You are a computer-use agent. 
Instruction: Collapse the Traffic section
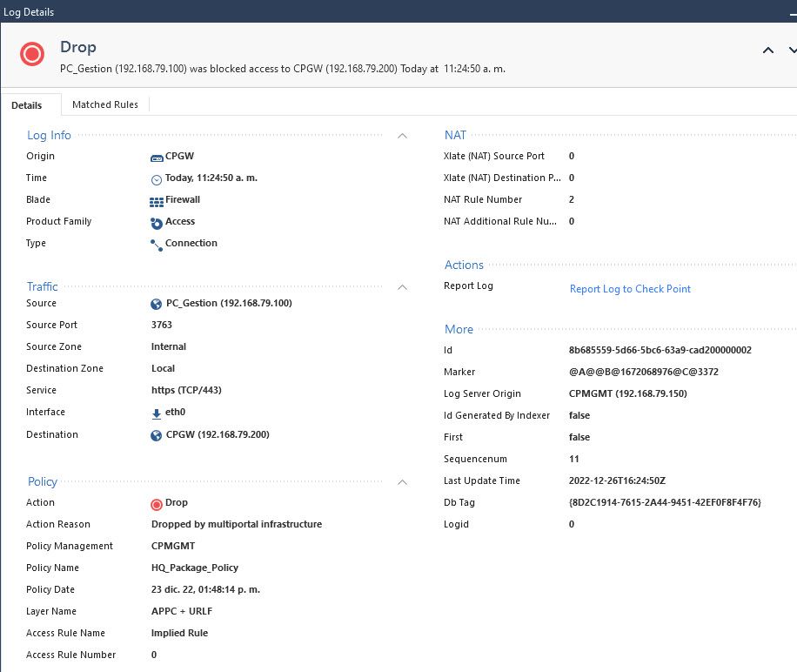click(x=402, y=287)
